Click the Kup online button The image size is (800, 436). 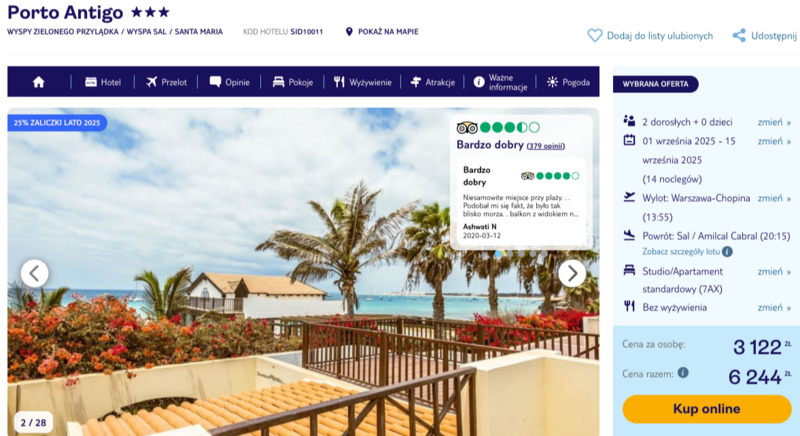[x=707, y=409]
